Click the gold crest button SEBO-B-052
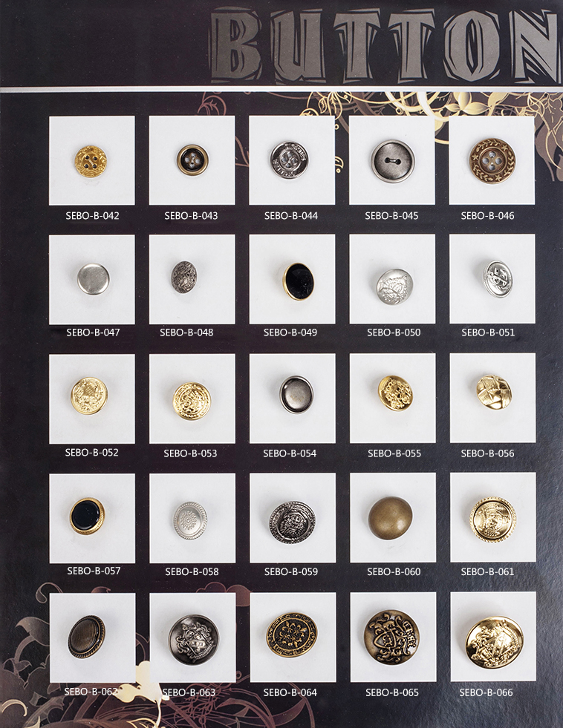 (89, 396)
